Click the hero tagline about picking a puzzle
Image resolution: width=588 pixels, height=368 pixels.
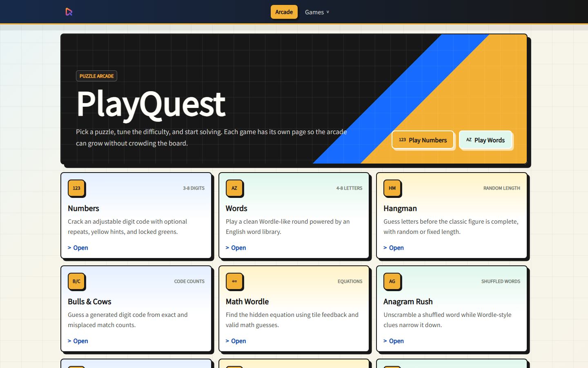tap(211, 137)
